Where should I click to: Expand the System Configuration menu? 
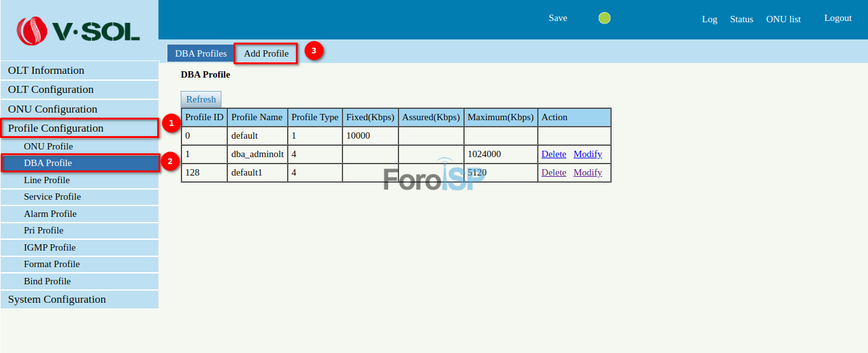coord(57,300)
